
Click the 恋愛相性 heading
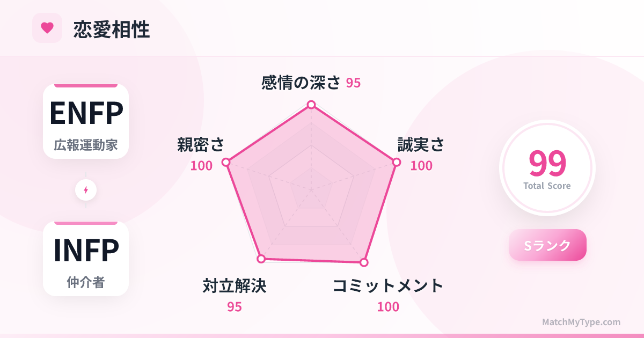click(112, 30)
